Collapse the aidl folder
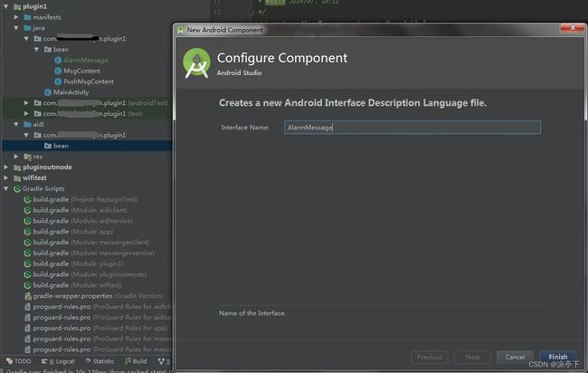 coord(16,124)
